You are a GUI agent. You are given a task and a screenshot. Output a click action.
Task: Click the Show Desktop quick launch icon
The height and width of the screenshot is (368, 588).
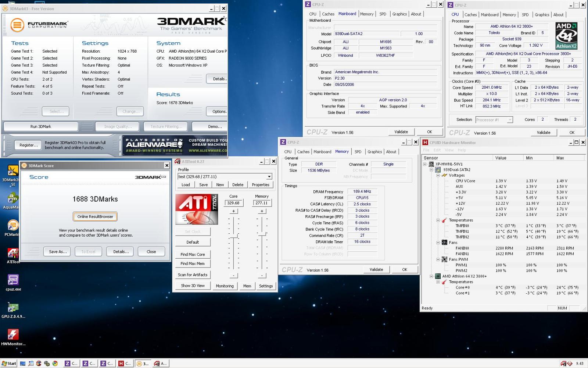(x=23, y=364)
